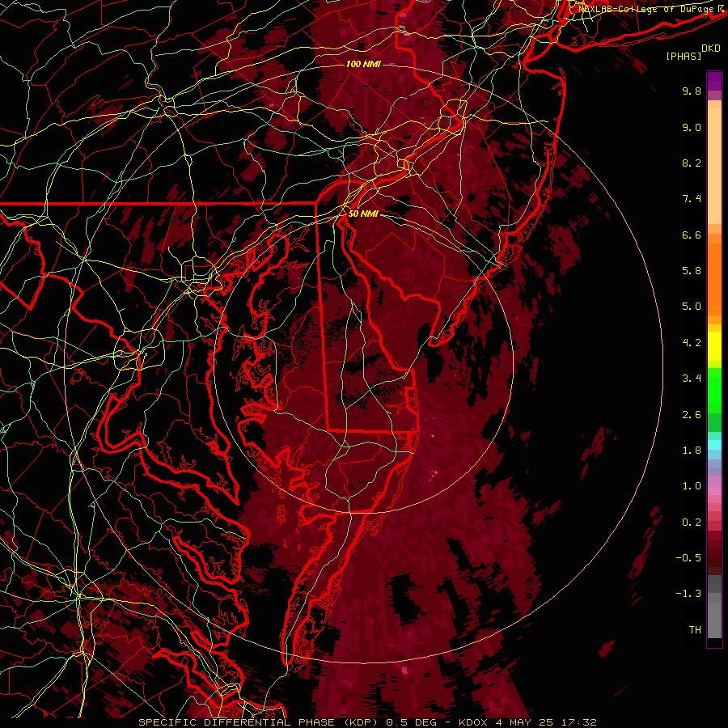Click the 6.6 value on the color scale
This screenshot has height=728, width=728.
pyautogui.click(x=692, y=235)
